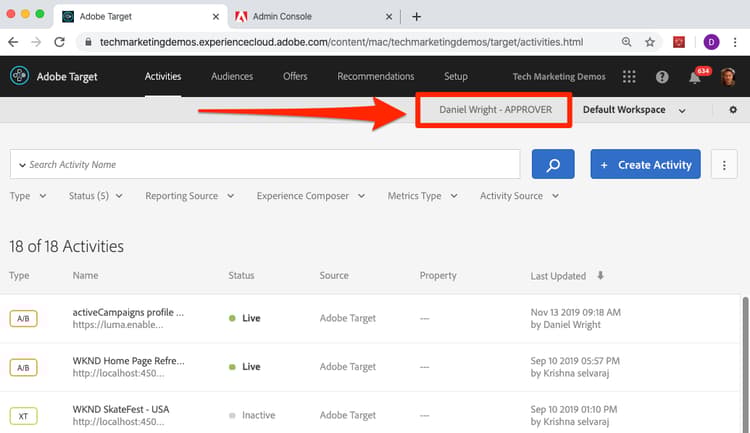Close the Admin Console browser tab
Image resolution: width=750 pixels, height=433 pixels.
(x=389, y=17)
